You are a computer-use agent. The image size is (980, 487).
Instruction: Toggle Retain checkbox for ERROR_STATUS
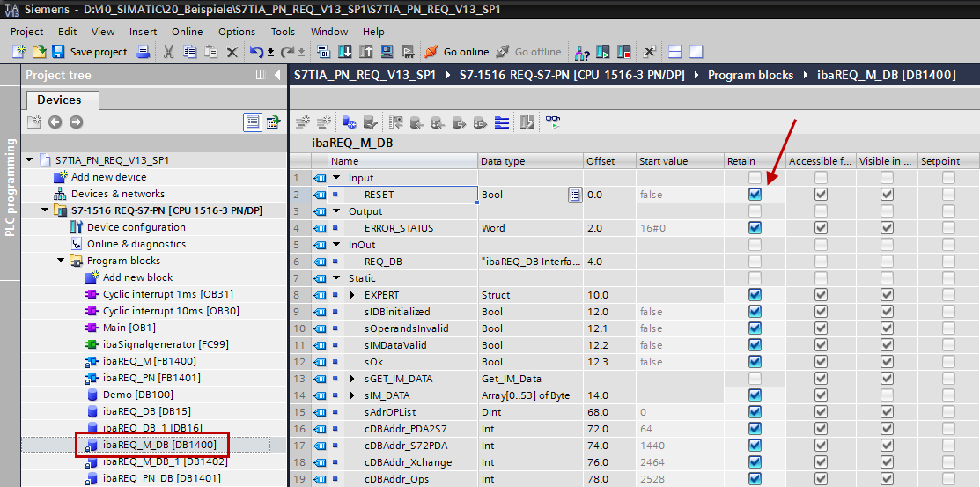coord(755,228)
